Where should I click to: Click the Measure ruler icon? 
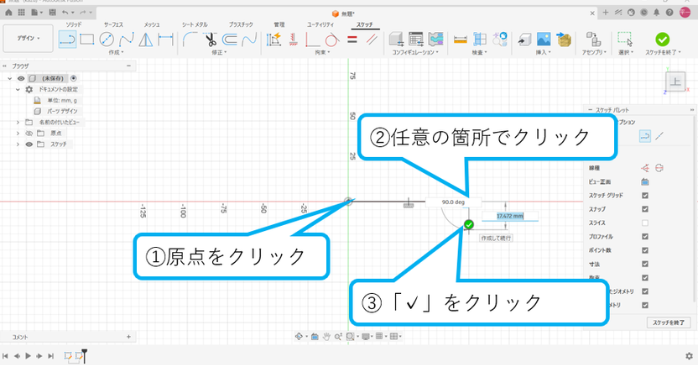click(x=460, y=40)
